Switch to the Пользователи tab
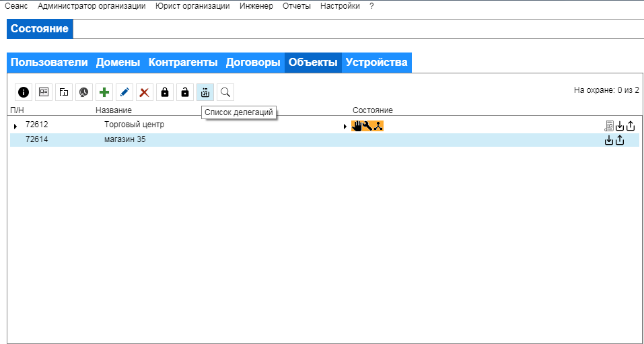This screenshot has height=344, width=644. (49, 63)
